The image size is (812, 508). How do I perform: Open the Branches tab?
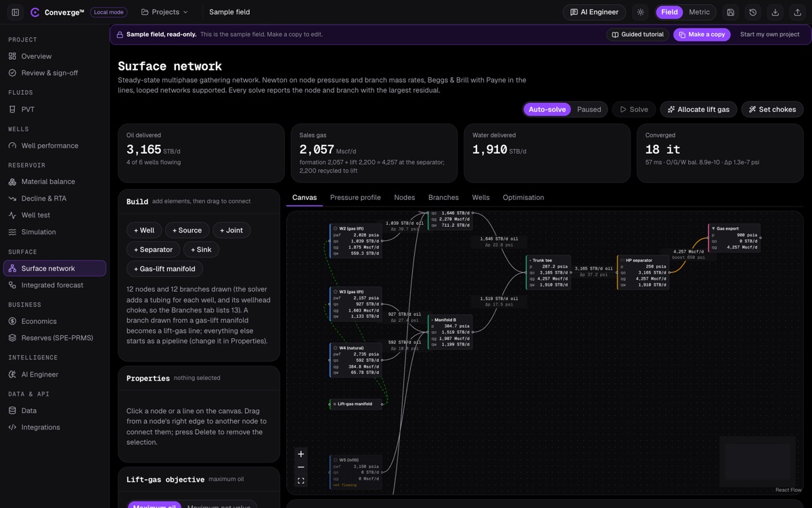click(443, 198)
